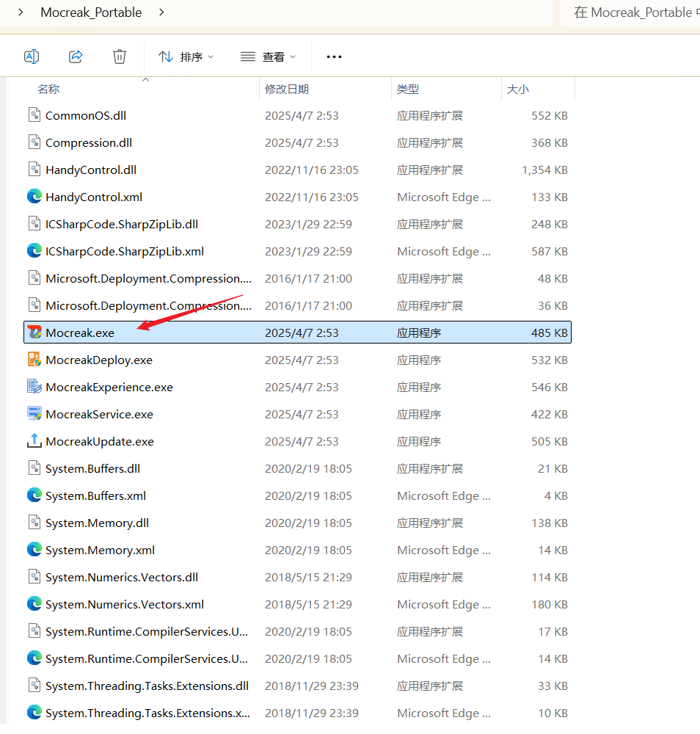Image resolution: width=700 pixels, height=734 pixels.
Task: Click the Delete trash can icon
Action: (120, 57)
